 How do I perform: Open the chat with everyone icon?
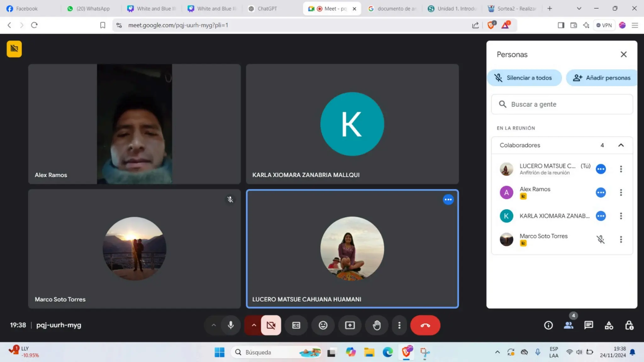click(x=588, y=325)
